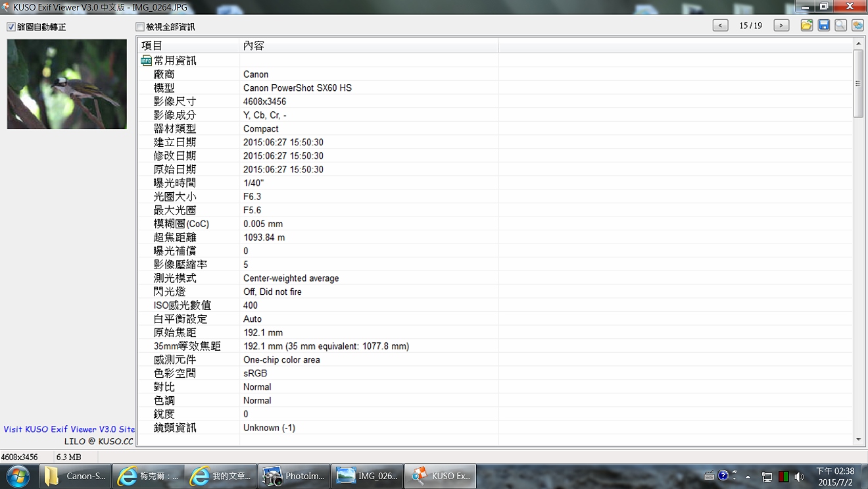The height and width of the screenshot is (489, 868).
Task: Click the magnifier search icon
Action: pyautogui.click(x=841, y=25)
